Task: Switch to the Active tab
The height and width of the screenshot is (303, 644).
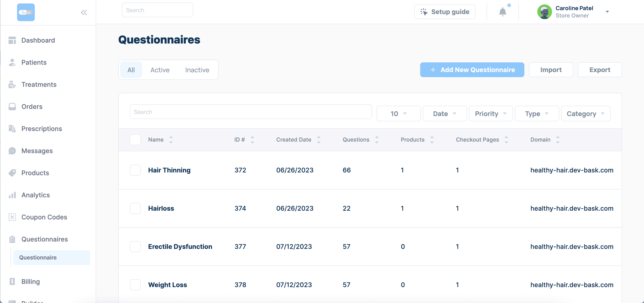Action: tap(160, 70)
